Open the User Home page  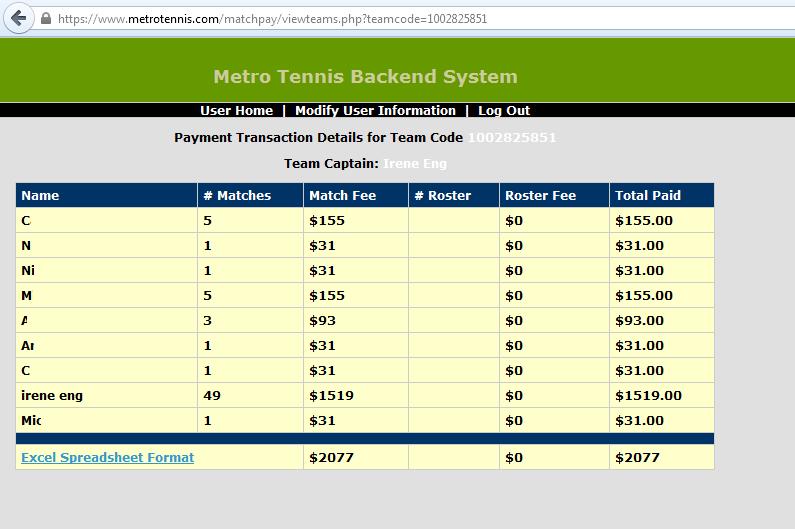pos(236,110)
